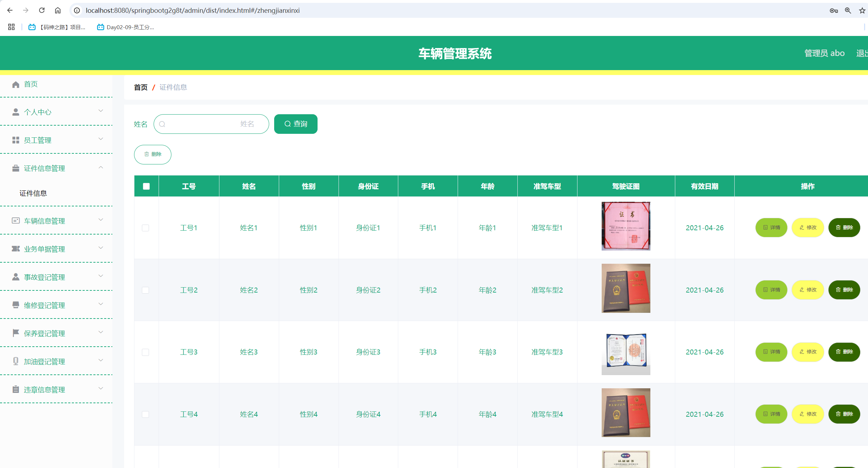Click the 员工管理 grid icon

15,140
